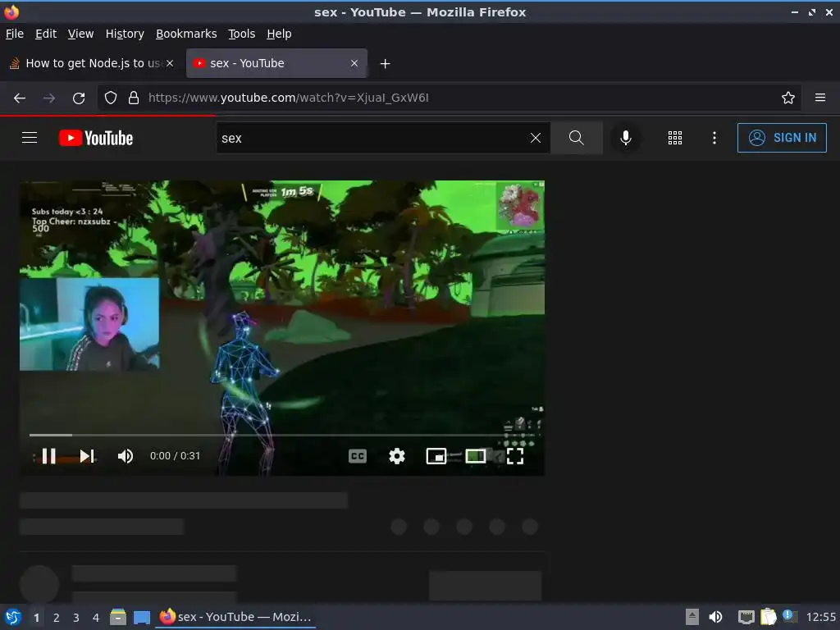840x630 pixels.
Task: Open the update notification tray icon
Action: point(788,615)
